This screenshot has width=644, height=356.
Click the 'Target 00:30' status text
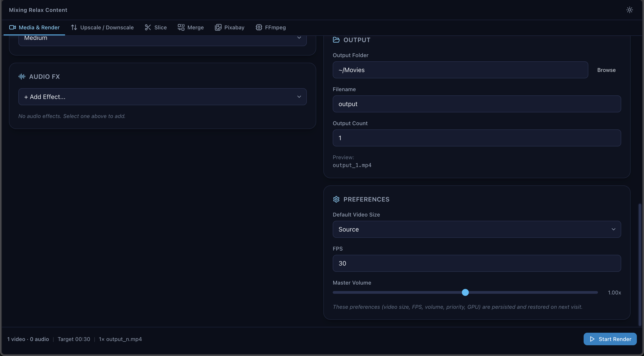[x=74, y=339]
